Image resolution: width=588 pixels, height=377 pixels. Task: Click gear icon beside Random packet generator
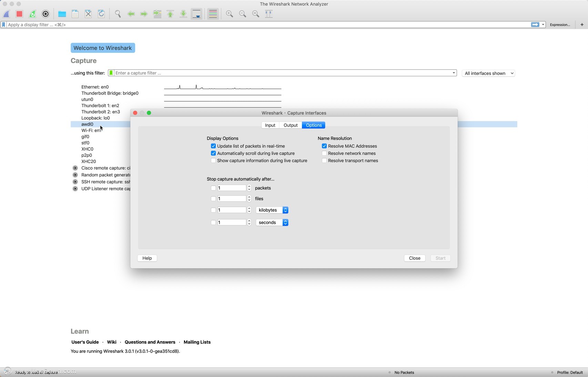[x=75, y=175]
